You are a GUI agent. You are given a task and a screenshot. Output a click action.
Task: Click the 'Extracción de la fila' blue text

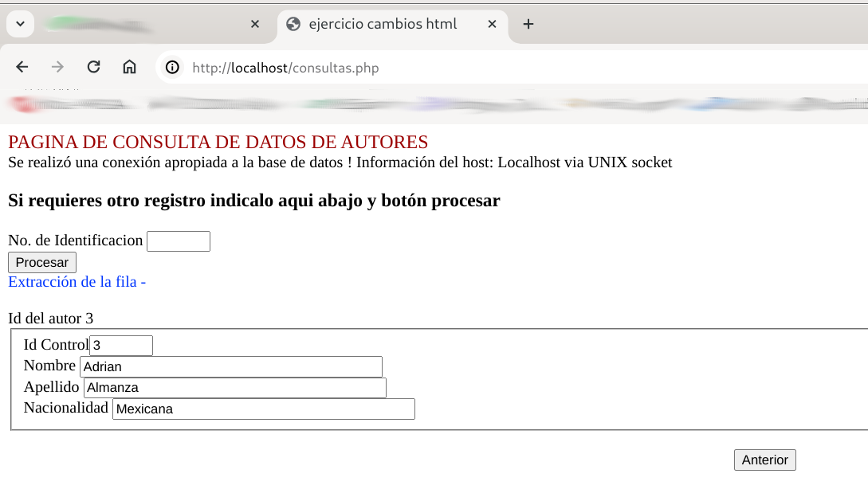(x=77, y=282)
